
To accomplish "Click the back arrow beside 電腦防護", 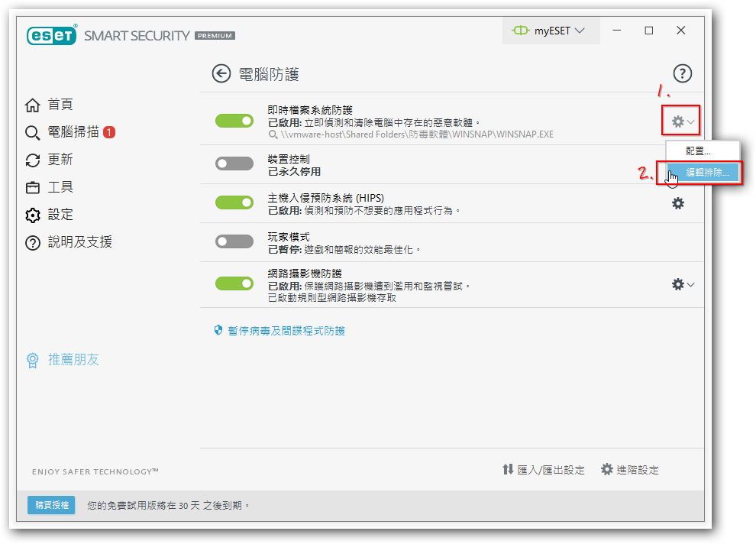I will point(221,73).
